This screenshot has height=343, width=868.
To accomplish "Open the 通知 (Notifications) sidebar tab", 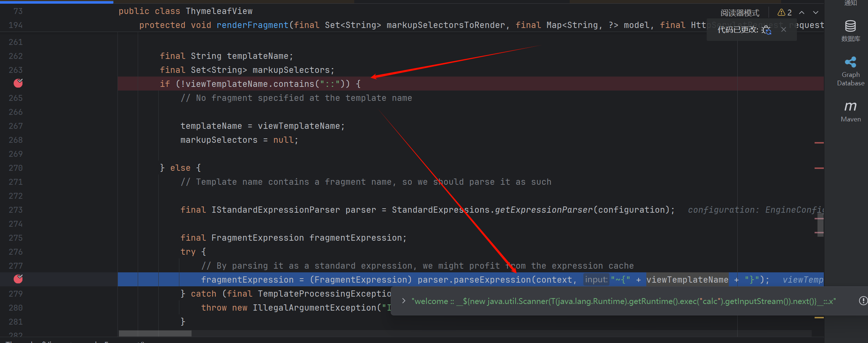I will 850,3.
